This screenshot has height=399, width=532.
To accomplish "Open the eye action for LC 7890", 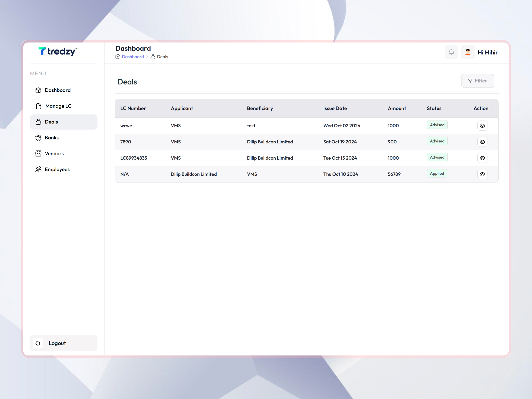I will coord(482,142).
